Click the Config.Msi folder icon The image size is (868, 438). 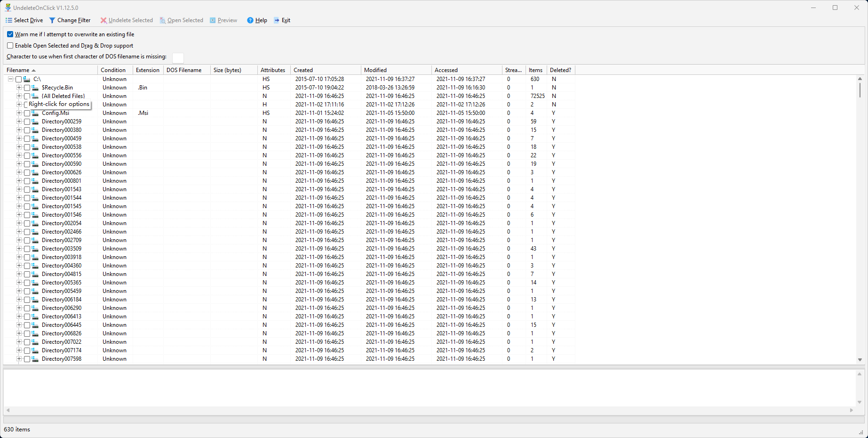[35, 113]
